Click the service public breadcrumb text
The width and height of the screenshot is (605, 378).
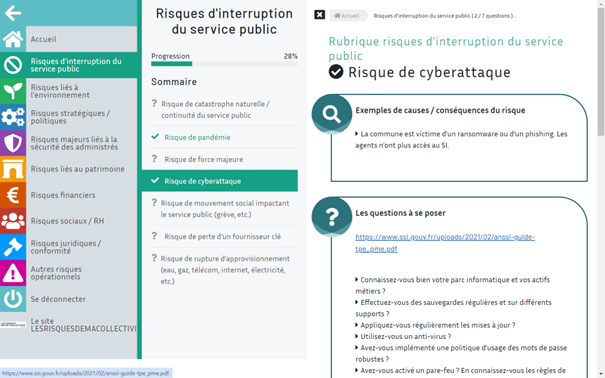(445, 16)
